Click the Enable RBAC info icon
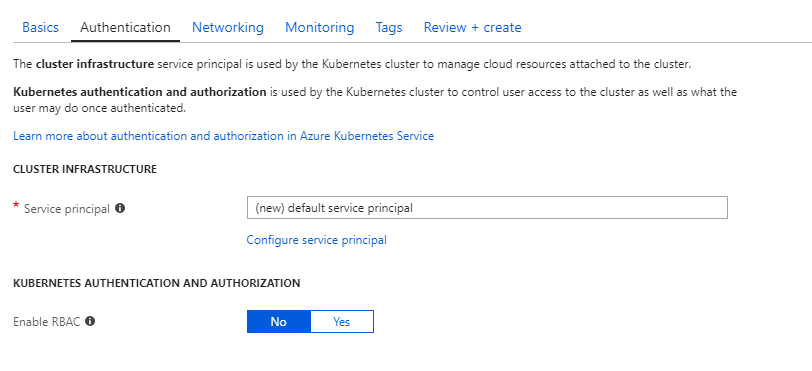 pos(90,321)
